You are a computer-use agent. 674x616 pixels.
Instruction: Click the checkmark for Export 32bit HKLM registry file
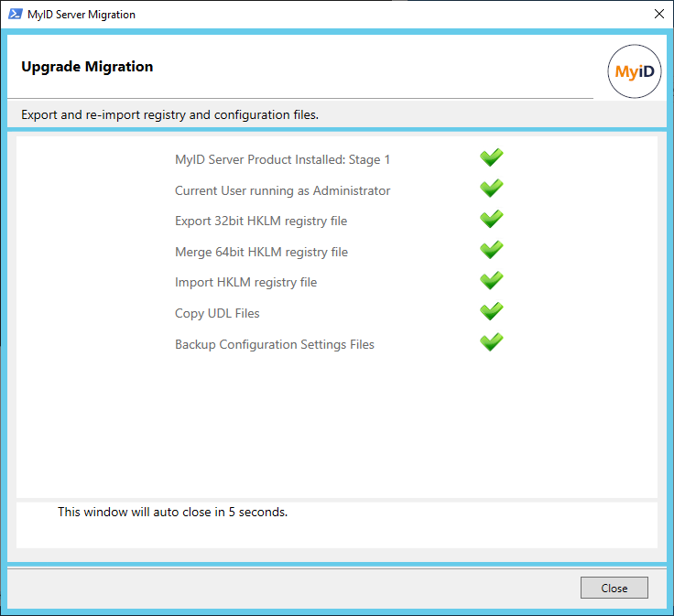(492, 219)
